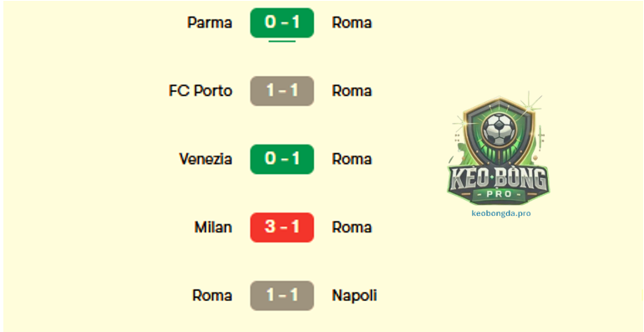Click the red 3 - 1 Milan score badge

(x=282, y=227)
